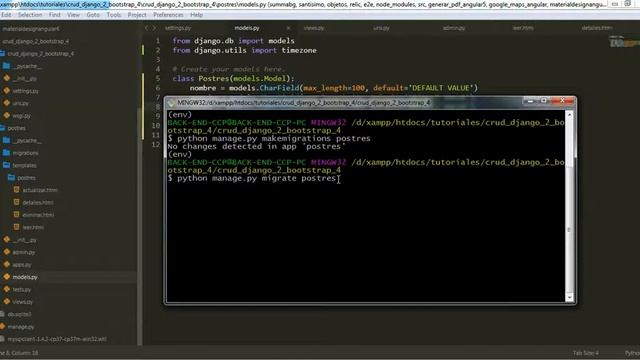This screenshot has width=640, height=360.
Task: Click the detalles.html file icon in sidebar
Action: click(x=16, y=202)
